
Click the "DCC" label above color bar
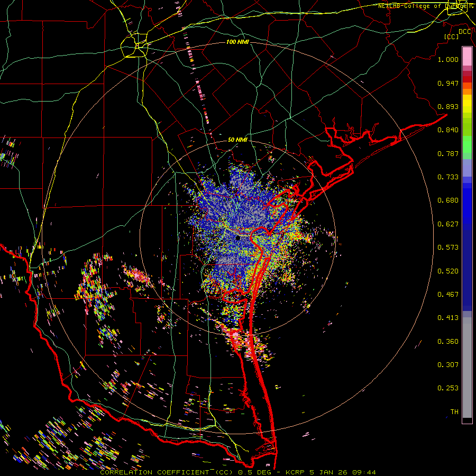pyautogui.click(x=465, y=32)
